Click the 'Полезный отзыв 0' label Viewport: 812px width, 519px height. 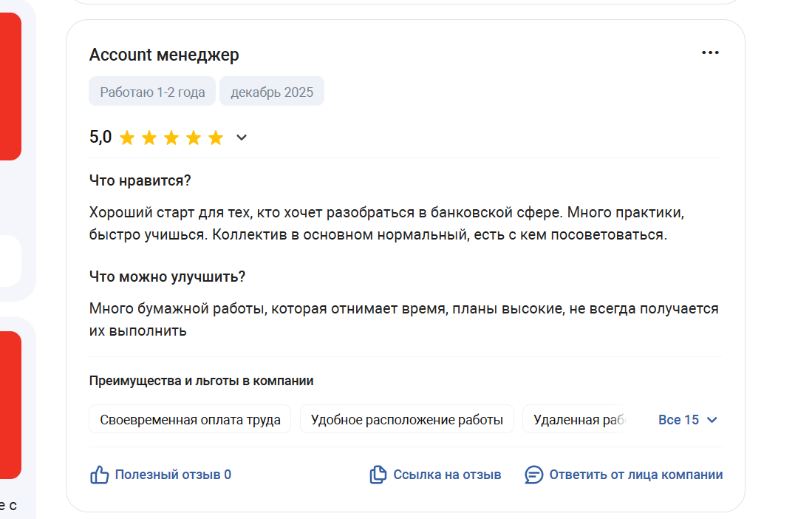point(173,475)
